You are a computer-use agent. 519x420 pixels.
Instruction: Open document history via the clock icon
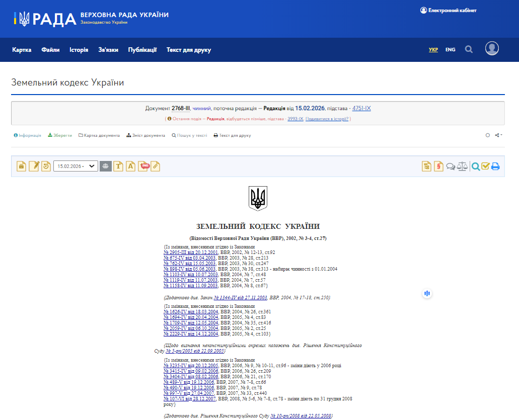(46, 166)
